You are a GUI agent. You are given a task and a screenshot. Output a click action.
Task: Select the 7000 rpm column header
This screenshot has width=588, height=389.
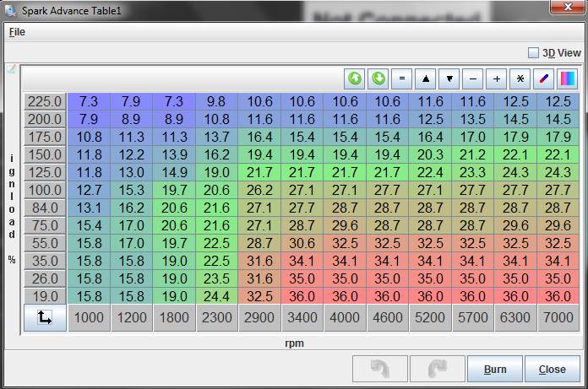558,318
